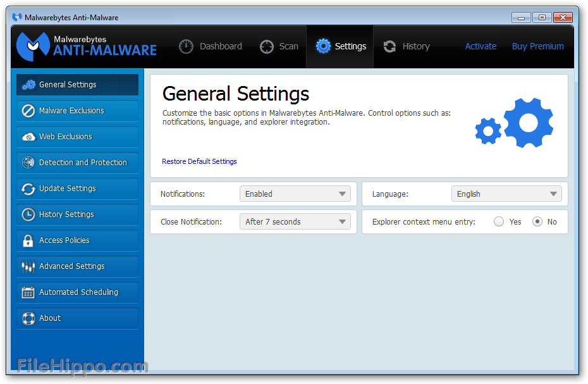Open Web Exclusions from the sidebar icon
Image resolution: width=588 pixels, height=384 pixels.
point(28,136)
